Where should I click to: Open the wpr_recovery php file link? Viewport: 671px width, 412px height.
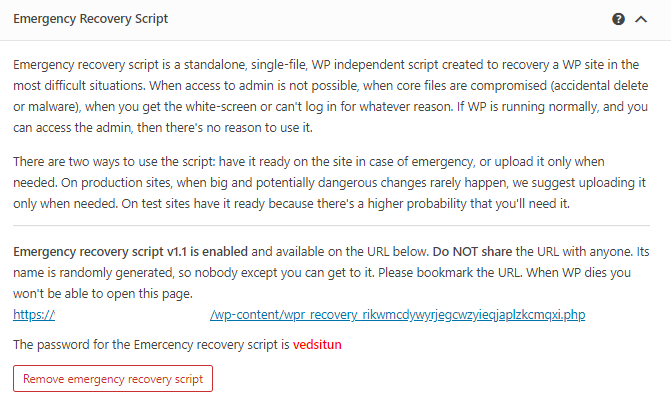[398, 314]
